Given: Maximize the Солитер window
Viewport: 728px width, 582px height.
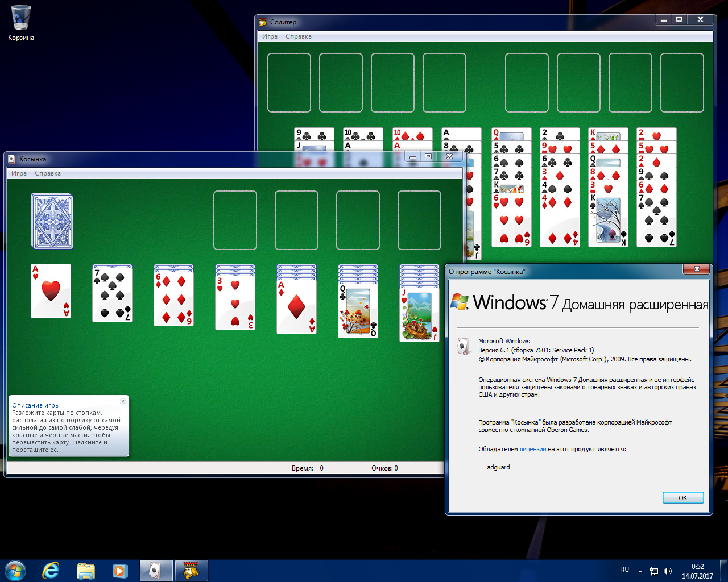Looking at the screenshot, I should pos(679,20).
